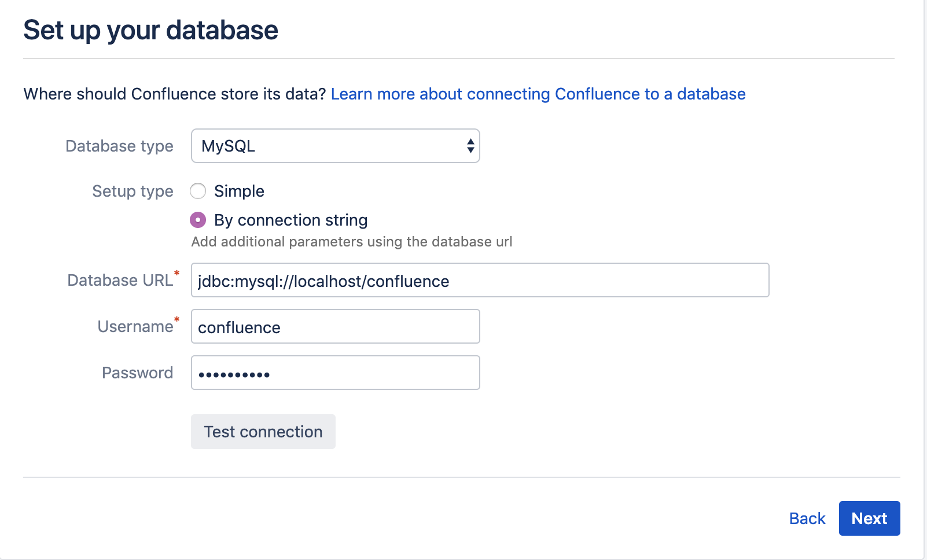Screen dimensions: 927x560
Task: Click the 'Password' field label
Action: point(138,373)
